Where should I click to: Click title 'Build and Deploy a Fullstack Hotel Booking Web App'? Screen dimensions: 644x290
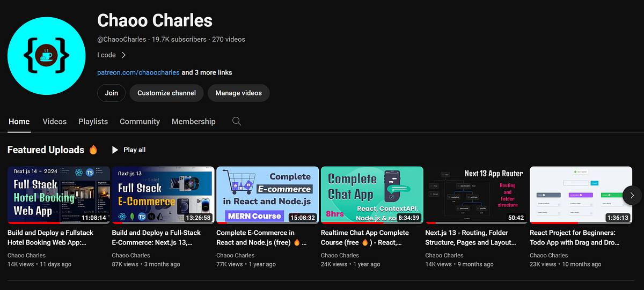point(50,237)
